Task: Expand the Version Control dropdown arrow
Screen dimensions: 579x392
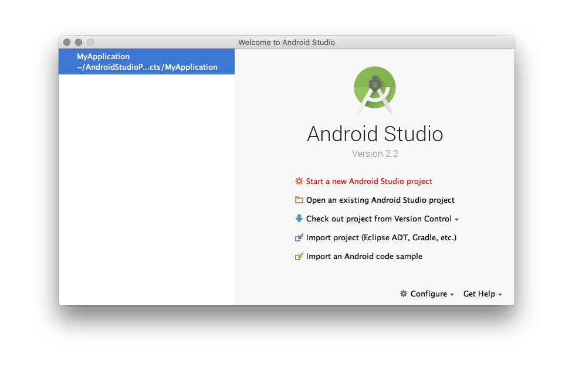Action: [457, 219]
